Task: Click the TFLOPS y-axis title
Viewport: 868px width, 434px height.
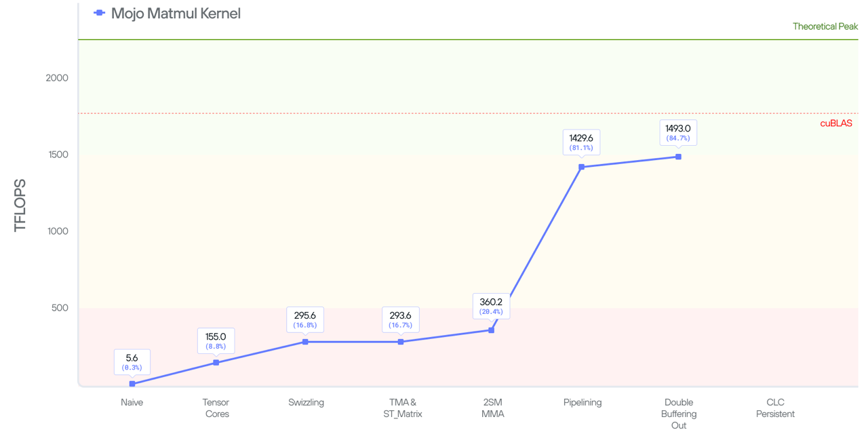Action: coord(20,205)
